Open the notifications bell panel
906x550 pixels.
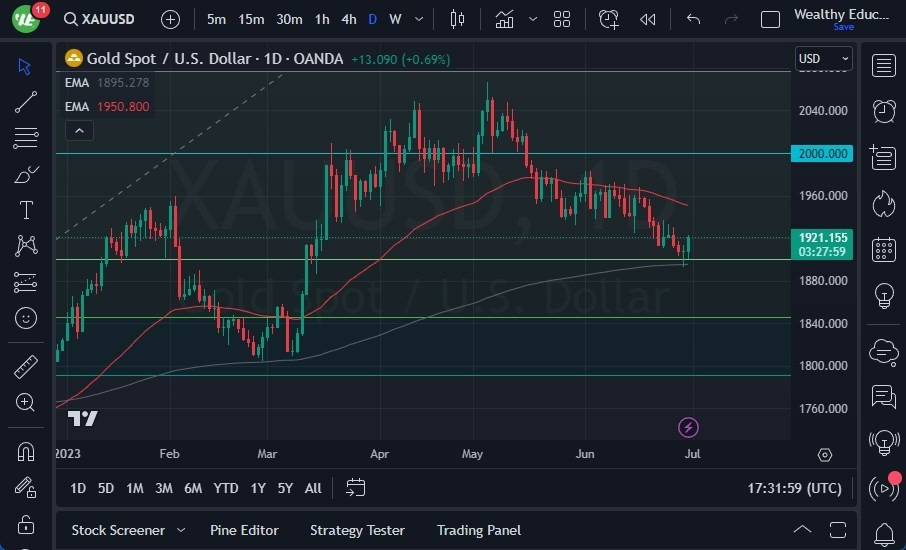(884, 534)
